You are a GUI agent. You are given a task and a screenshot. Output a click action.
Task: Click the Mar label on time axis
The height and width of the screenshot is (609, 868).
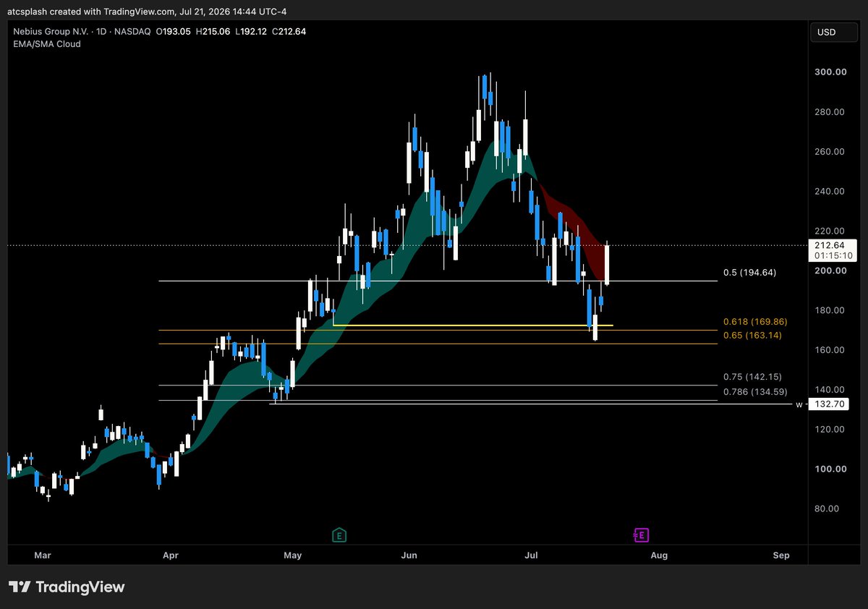[x=43, y=555]
